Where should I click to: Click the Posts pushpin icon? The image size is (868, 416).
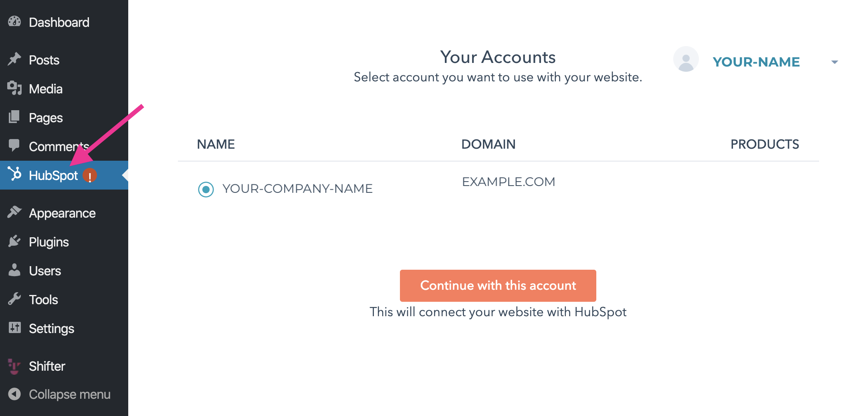[14, 59]
